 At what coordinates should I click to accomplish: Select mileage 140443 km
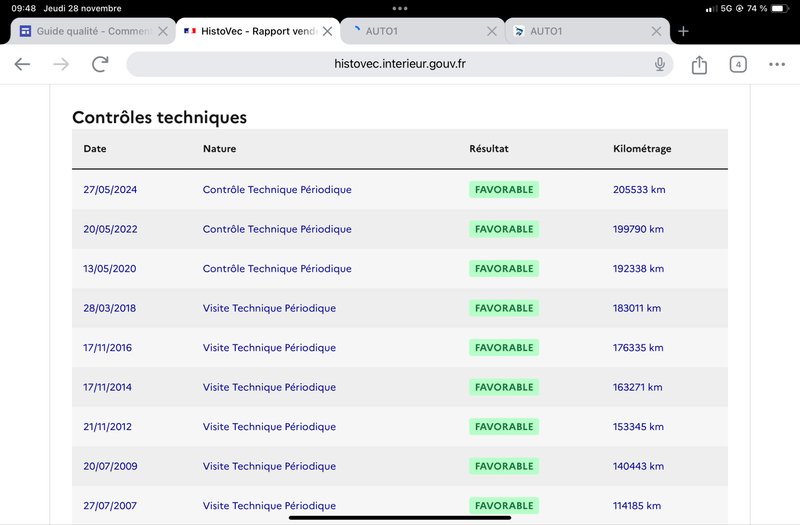[x=638, y=466]
